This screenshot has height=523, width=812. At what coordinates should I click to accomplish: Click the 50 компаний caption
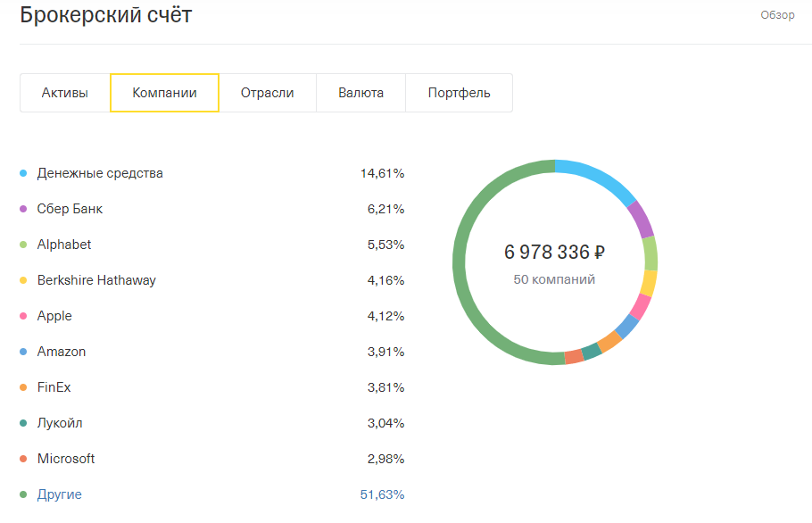[555, 279]
